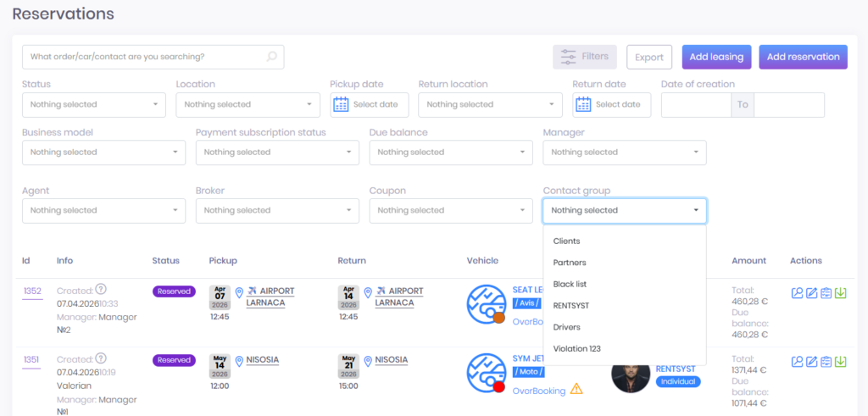Screen dimensions: 868x416
Task: Toggle the Filters panel button
Action: (584, 57)
